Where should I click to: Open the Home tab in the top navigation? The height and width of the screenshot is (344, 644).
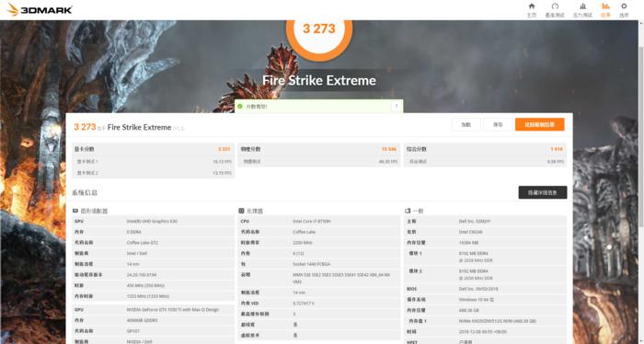point(532,10)
